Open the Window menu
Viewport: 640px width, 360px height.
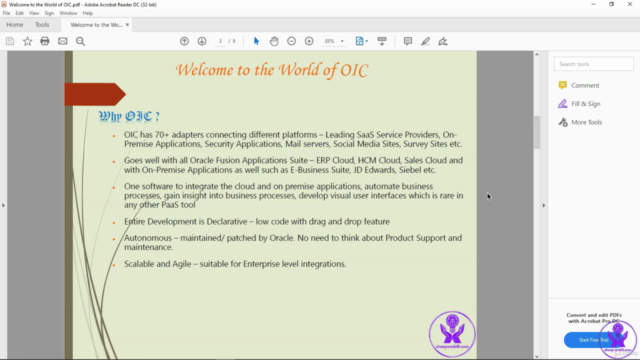68,13
